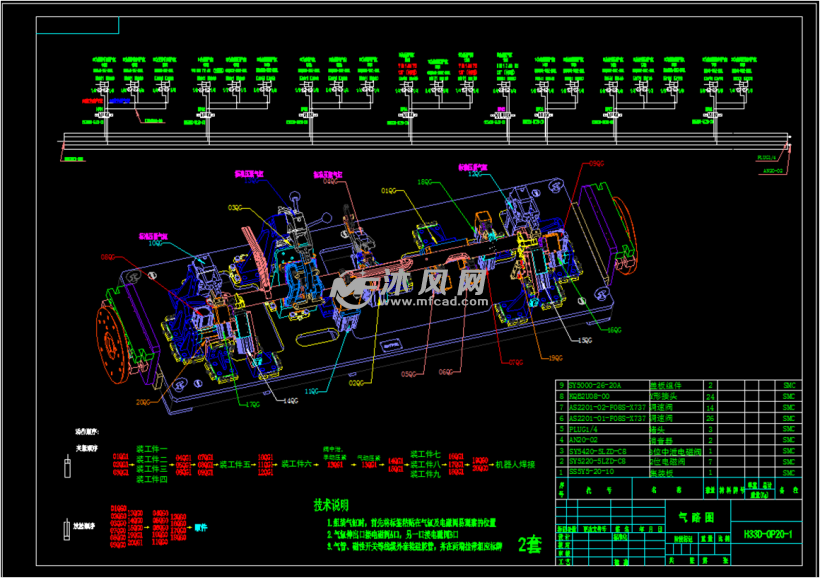The height and width of the screenshot is (578, 820).
Task: Click the AS2201-02-F08S-X737 parts list entry
Action: pos(608,407)
